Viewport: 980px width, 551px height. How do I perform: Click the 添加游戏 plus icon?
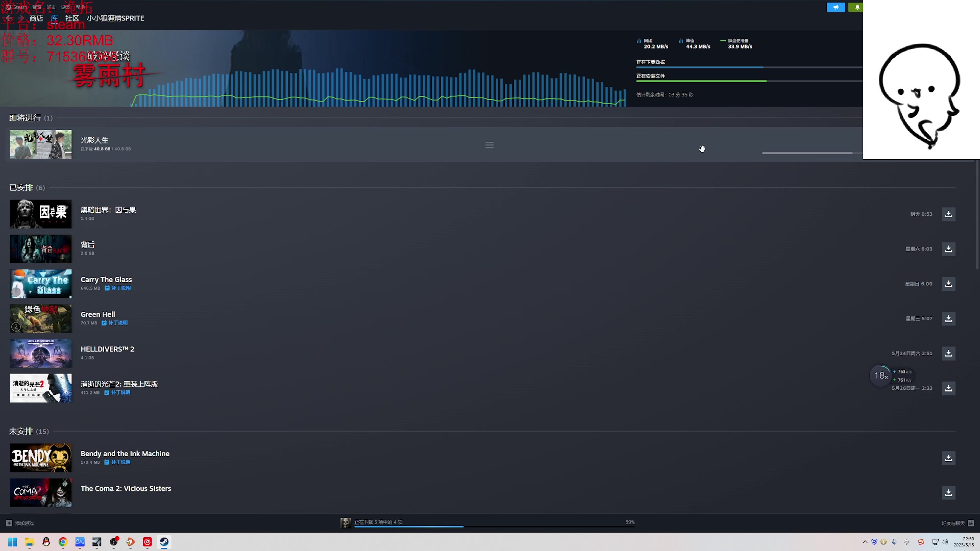pyautogui.click(x=9, y=523)
